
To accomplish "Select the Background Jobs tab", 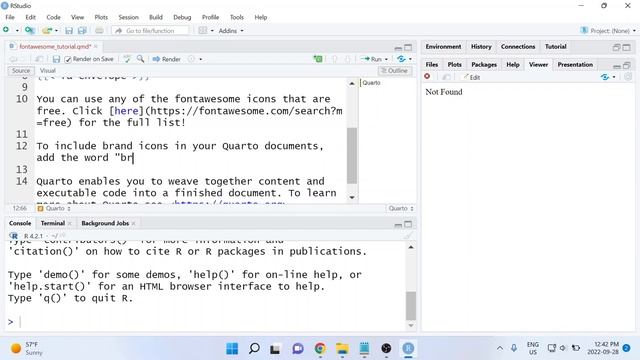I will click(105, 223).
